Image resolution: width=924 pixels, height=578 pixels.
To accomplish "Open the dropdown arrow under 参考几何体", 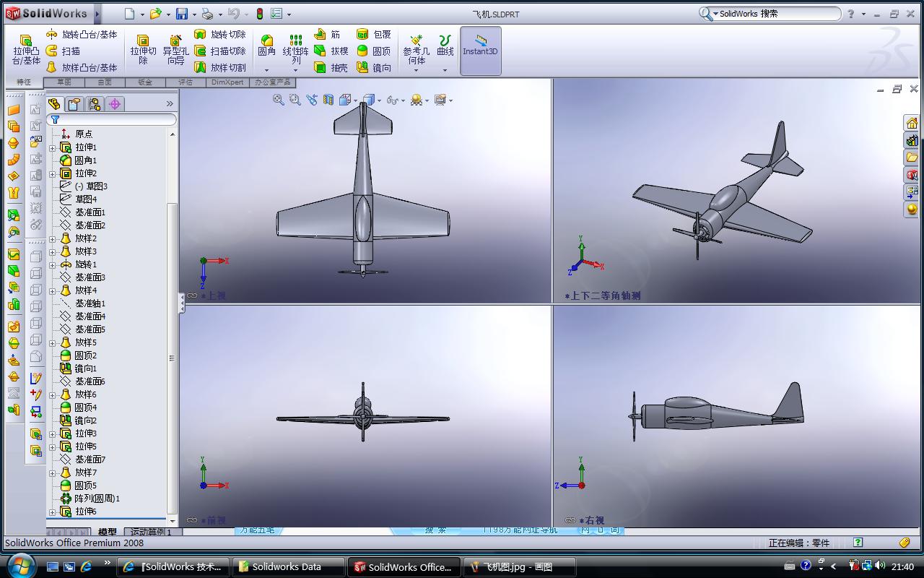I will click(x=416, y=70).
